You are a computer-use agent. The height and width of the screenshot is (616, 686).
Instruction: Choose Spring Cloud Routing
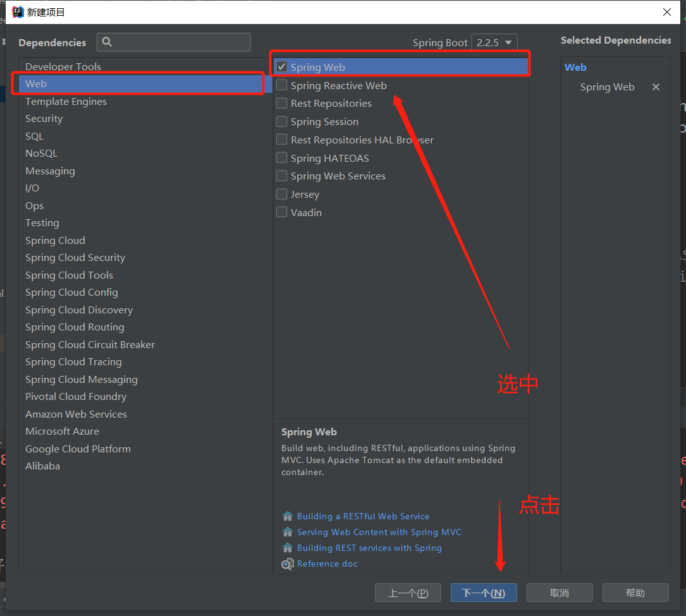click(x=145, y=327)
